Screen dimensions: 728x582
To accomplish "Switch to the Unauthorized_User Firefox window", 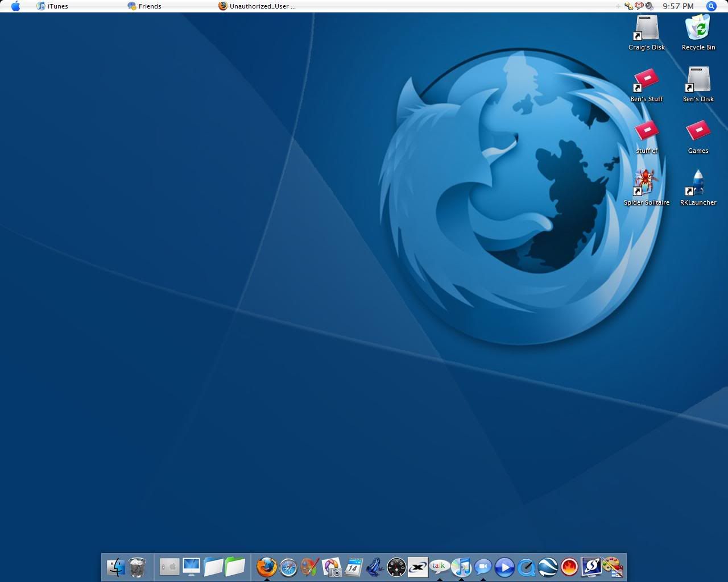I will [257, 6].
